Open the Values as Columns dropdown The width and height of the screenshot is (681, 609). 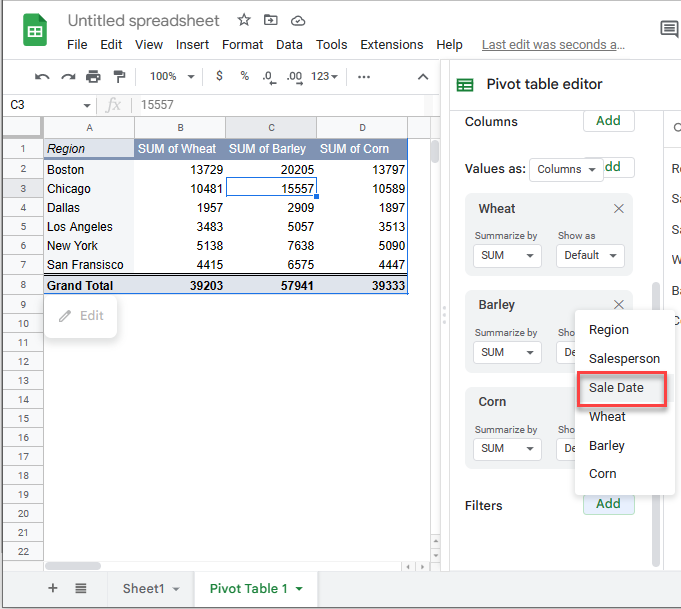pos(566,170)
